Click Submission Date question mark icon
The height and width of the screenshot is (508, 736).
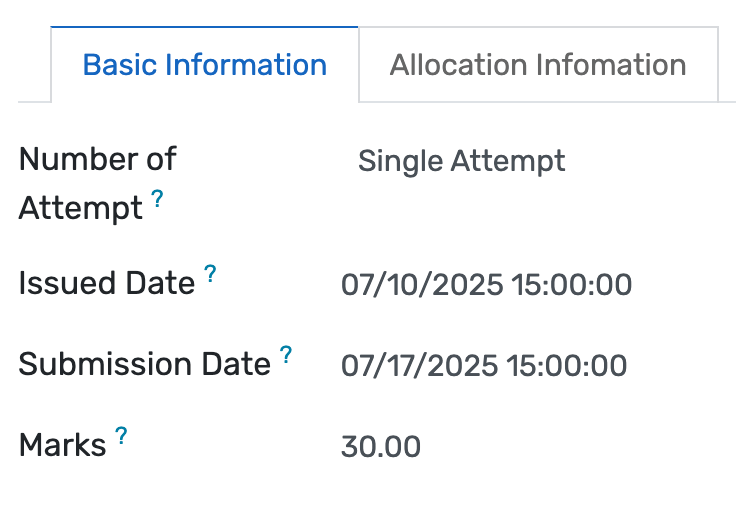(x=286, y=355)
